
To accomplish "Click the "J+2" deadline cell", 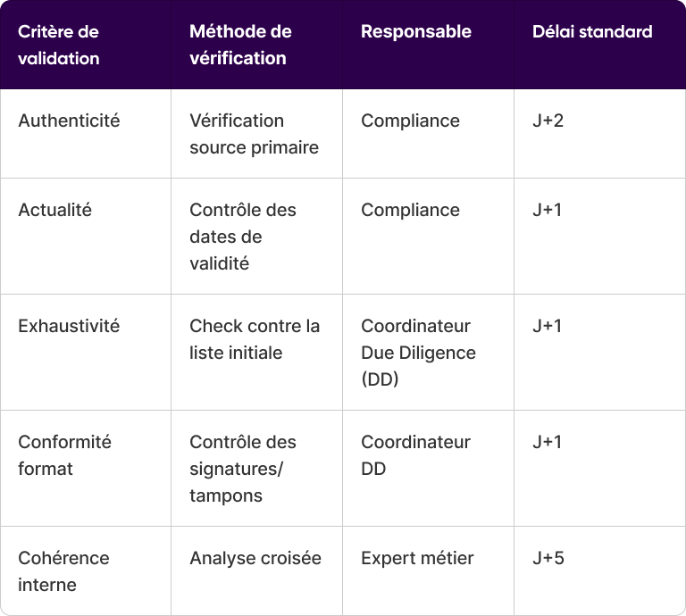I will click(x=548, y=121).
